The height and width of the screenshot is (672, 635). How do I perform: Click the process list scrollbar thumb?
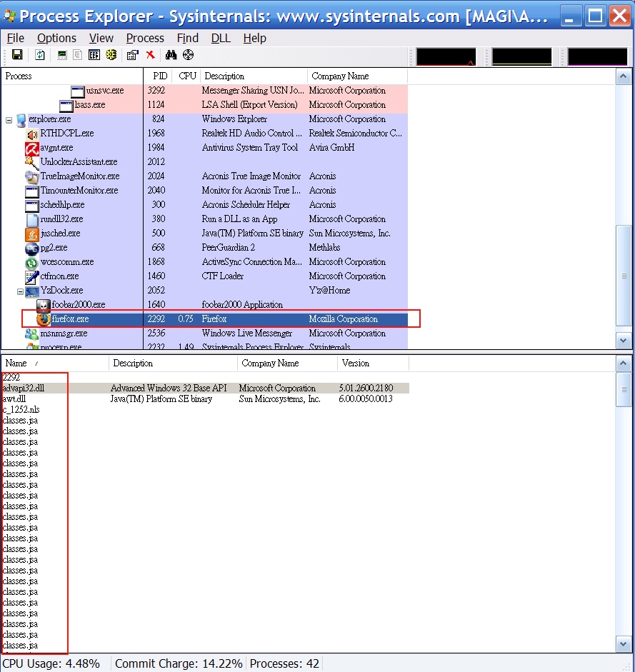click(624, 276)
